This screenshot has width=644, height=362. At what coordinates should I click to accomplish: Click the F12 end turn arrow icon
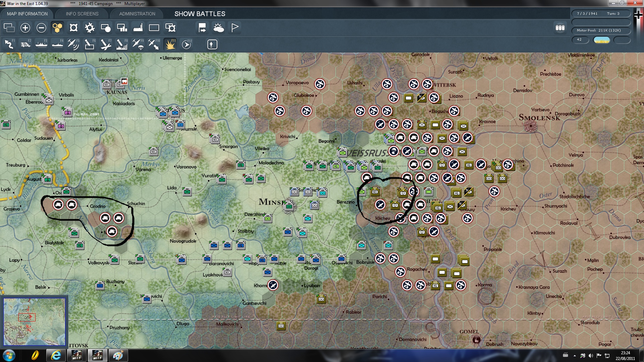pyautogui.click(x=186, y=44)
